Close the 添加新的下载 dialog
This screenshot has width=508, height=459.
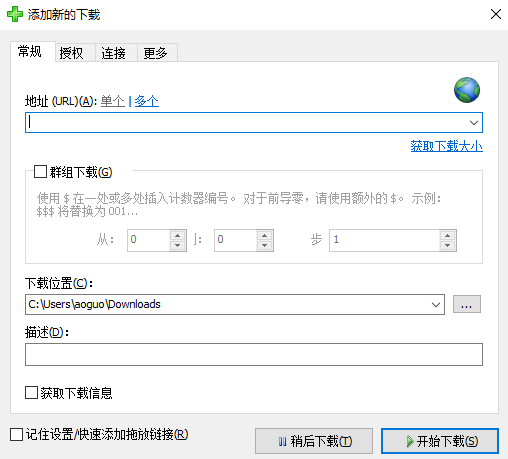click(496, 14)
